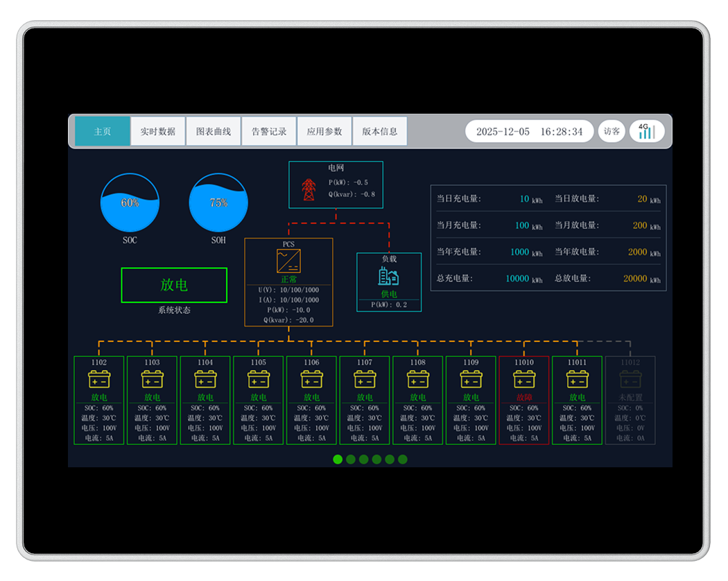Click the date and time display
728x581 pixels.
[x=529, y=132]
